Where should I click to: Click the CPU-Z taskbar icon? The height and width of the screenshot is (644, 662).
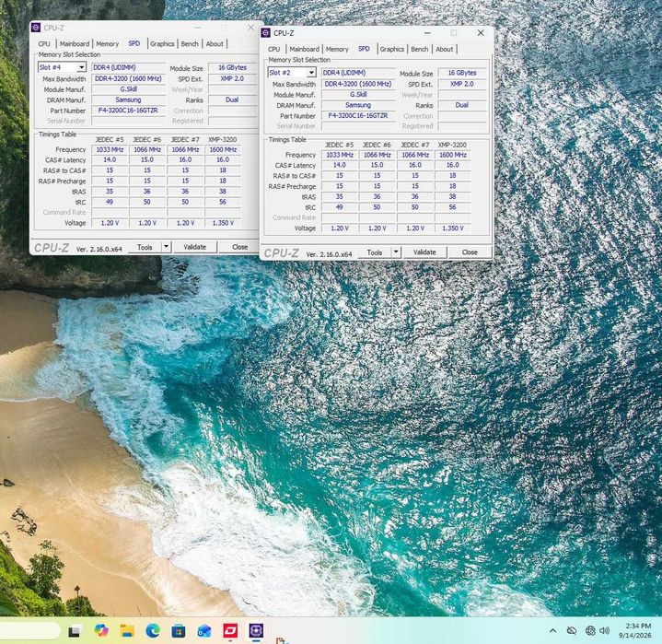coord(256,631)
